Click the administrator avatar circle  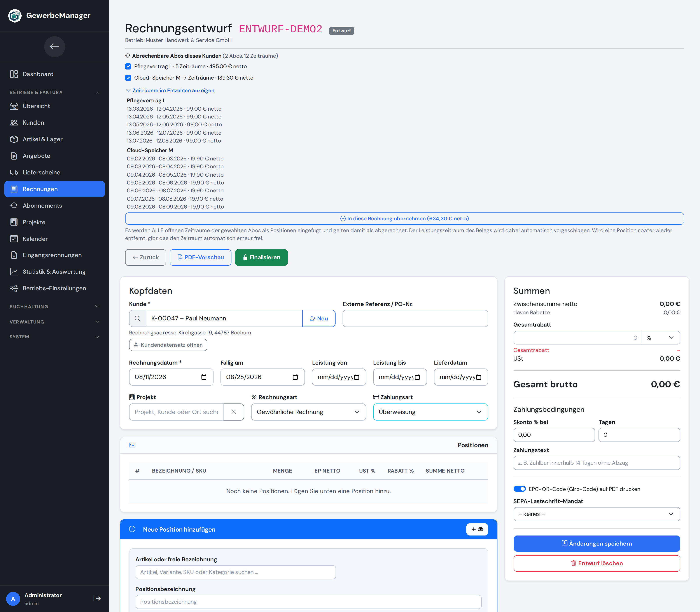tap(13, 599)
